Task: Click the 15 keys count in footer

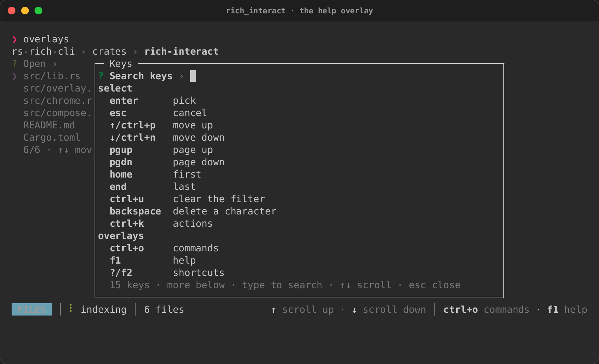Action: pos(129,285)
